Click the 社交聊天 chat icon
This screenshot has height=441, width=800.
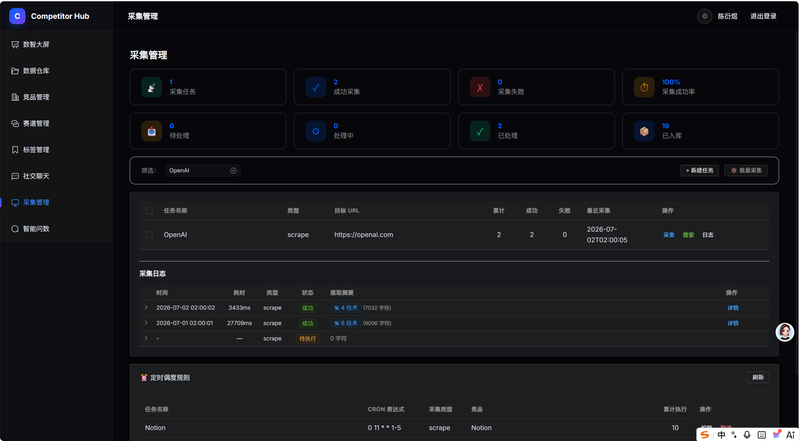15,176
